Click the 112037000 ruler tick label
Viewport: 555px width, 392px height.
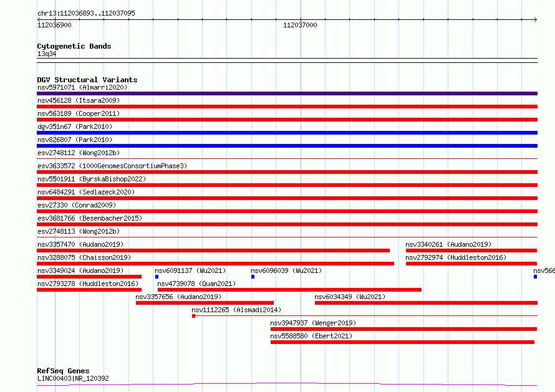pos(300,25)
